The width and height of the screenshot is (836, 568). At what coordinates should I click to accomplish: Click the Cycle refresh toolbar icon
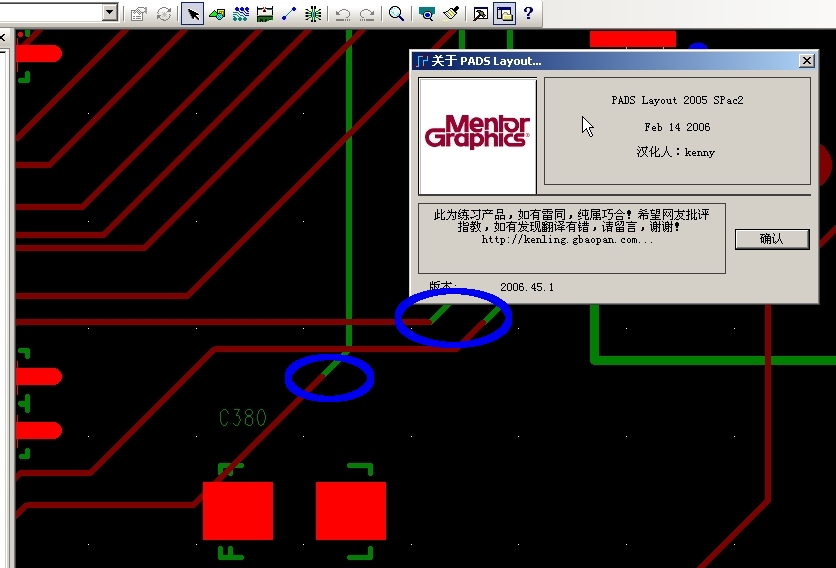coord(164,14)
